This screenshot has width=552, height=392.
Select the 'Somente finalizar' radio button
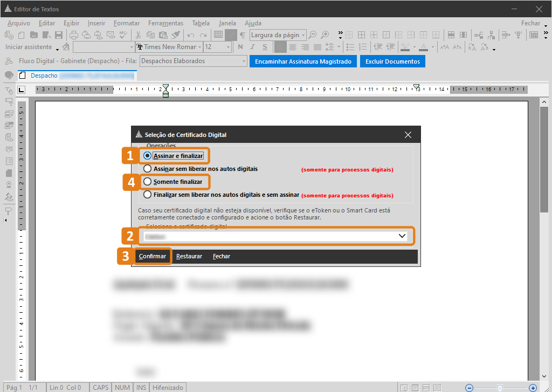(148, 182)
